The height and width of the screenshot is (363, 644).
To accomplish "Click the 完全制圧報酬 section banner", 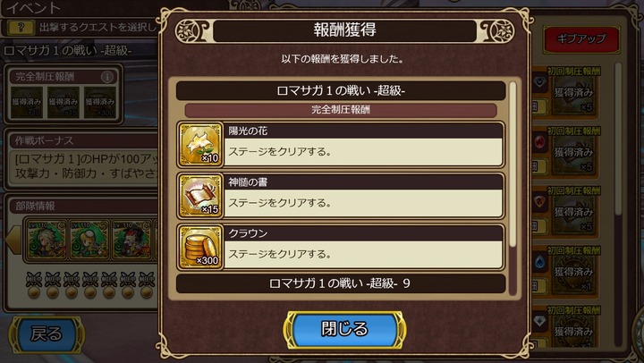I will (341, 110).
